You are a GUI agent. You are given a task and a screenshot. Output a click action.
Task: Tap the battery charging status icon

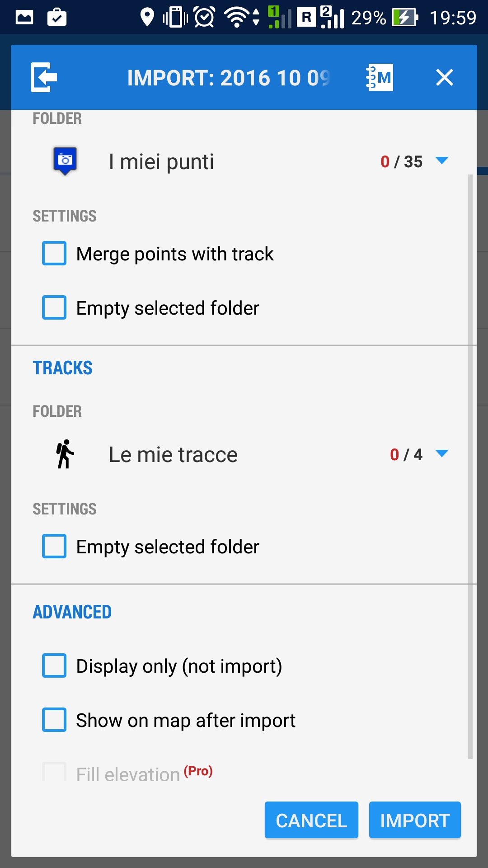(x=404, y=18)
